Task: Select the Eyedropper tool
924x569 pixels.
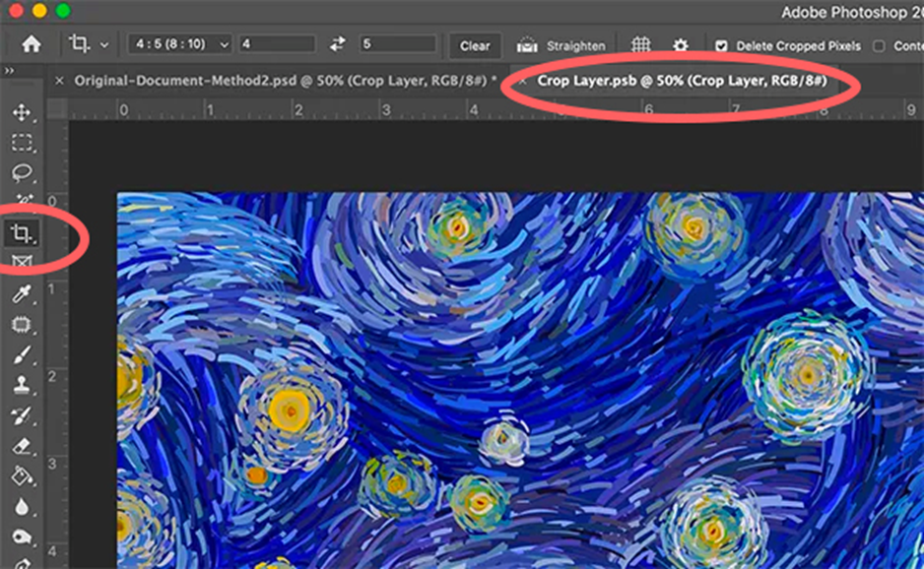Action: tap(22, 294)
